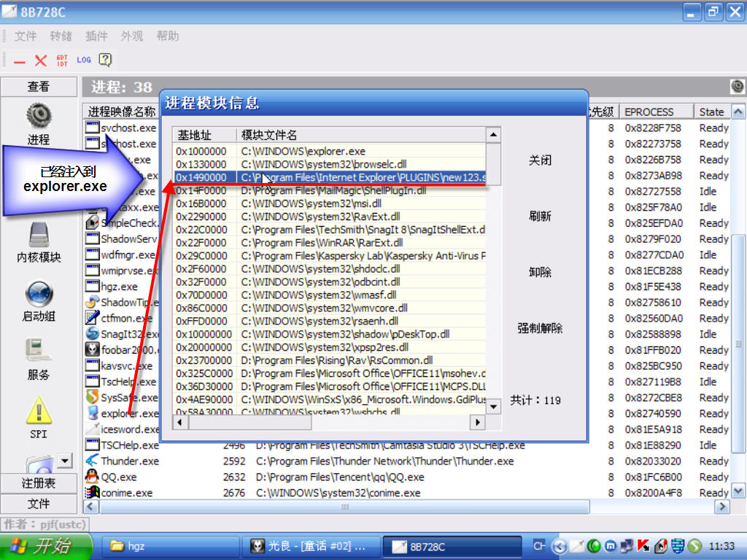
Task: Click 强制解除 in module info dialog
Action: (540, 328)
